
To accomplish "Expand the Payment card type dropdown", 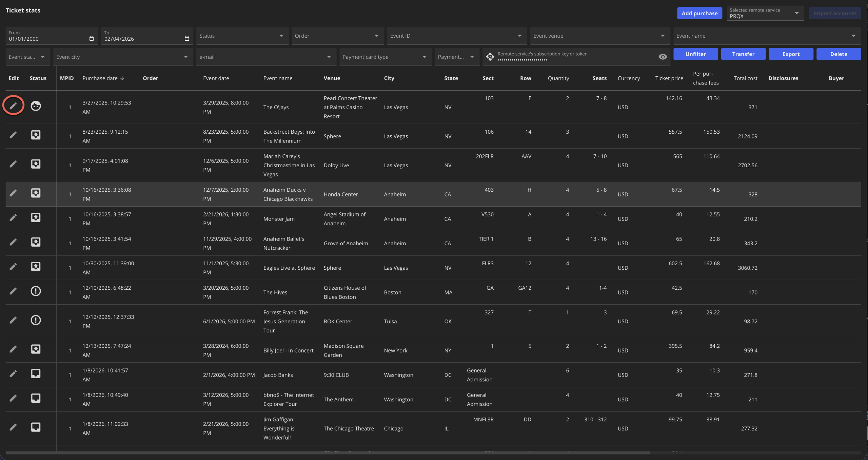I will click(x=385, y=57).
